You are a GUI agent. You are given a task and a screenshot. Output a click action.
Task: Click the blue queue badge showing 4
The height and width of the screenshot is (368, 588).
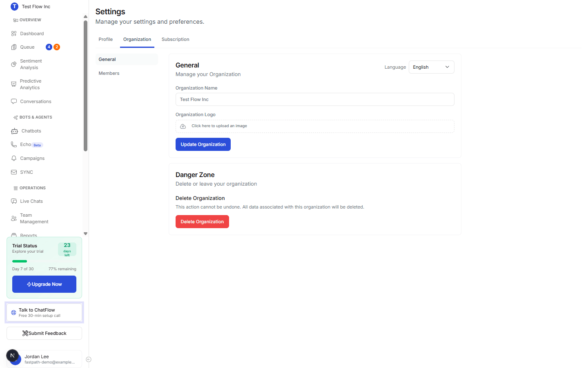coord(49,47)
